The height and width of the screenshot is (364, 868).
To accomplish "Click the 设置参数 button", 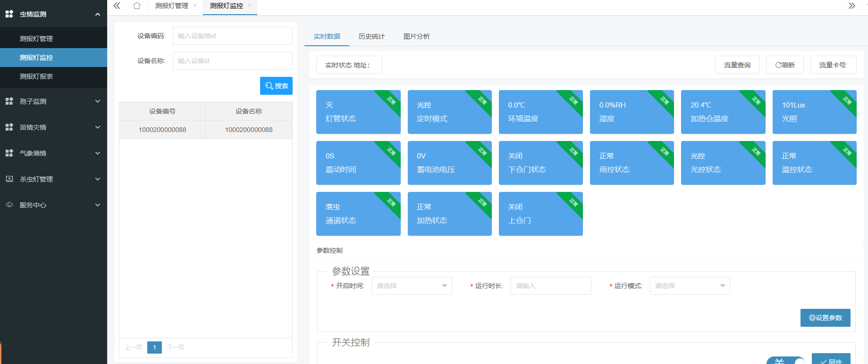I will click(825, 318).
